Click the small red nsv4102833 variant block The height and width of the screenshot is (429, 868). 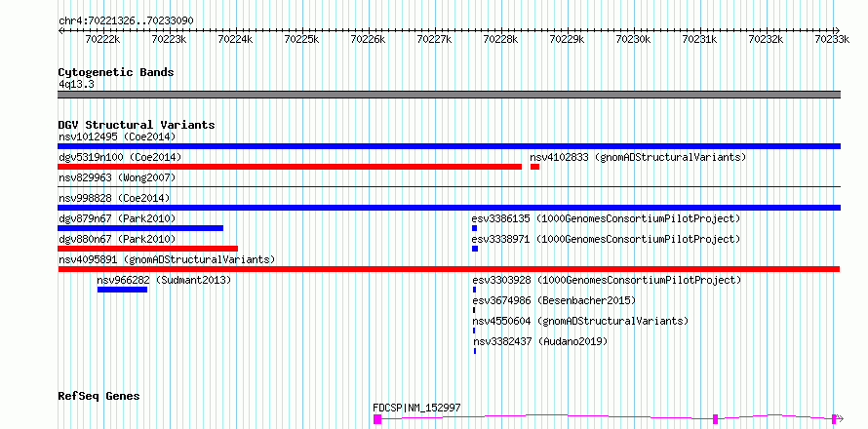[534, 167]
